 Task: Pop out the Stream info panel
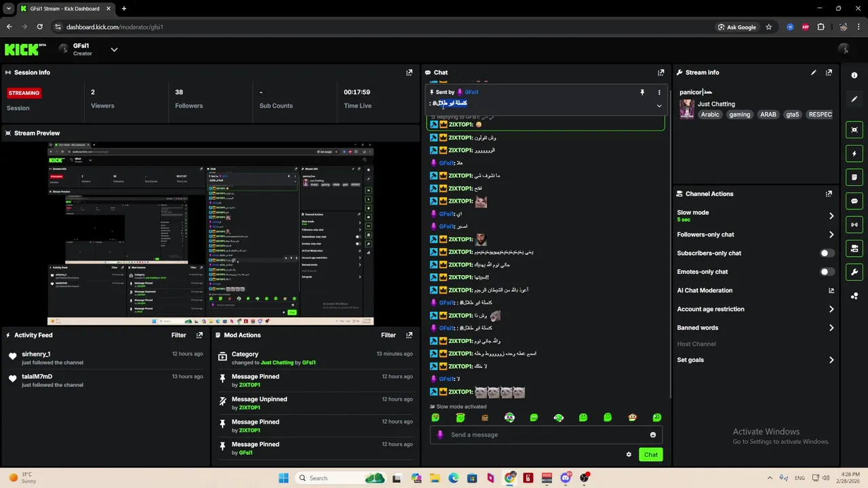829,73
